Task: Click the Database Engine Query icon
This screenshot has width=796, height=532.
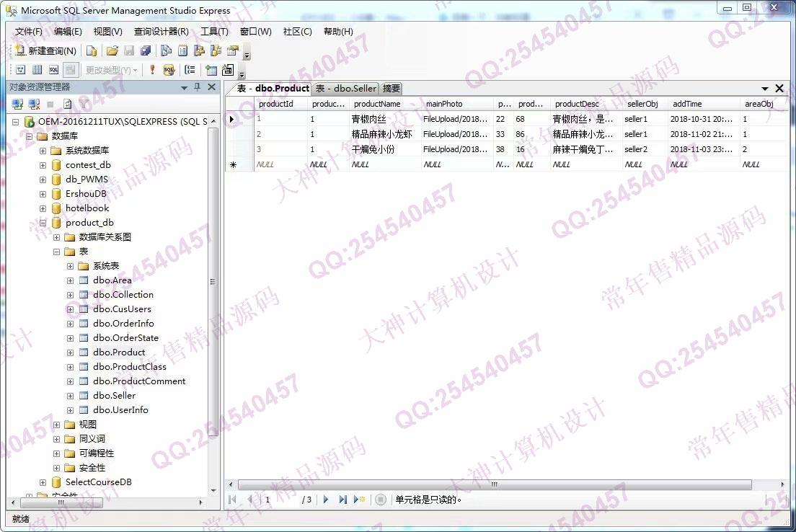Action: tap(92, 50)
